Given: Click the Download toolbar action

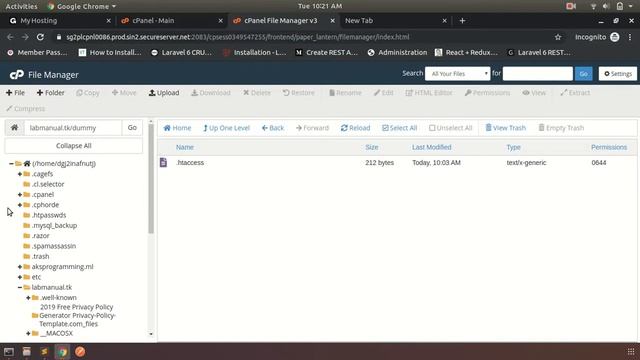Looking at the screenshot, I should click(x=211, y=93).
